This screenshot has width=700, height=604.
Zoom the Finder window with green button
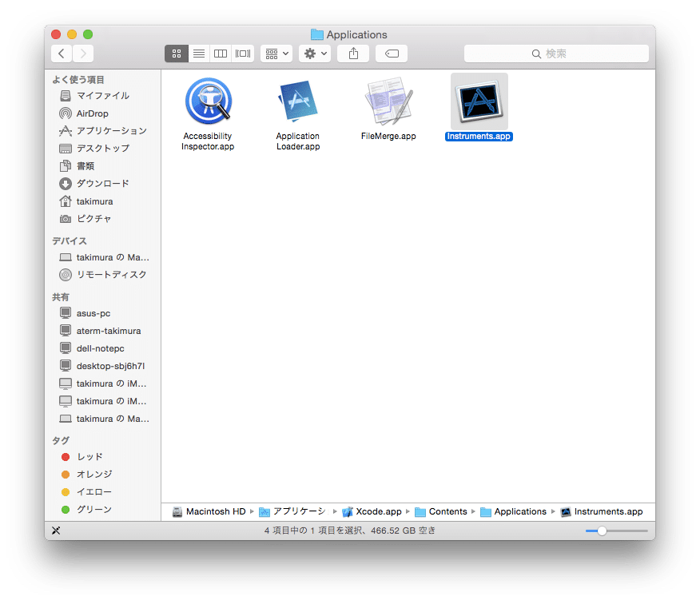pos(88,34)
